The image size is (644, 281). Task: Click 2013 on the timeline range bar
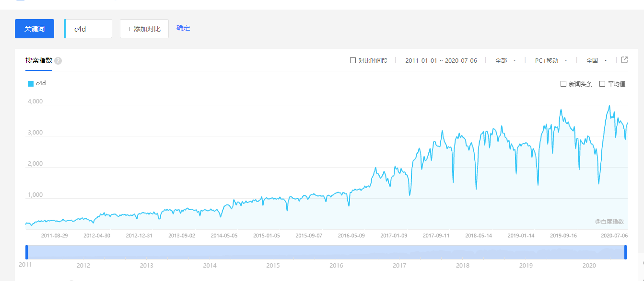tap(146, 265)
